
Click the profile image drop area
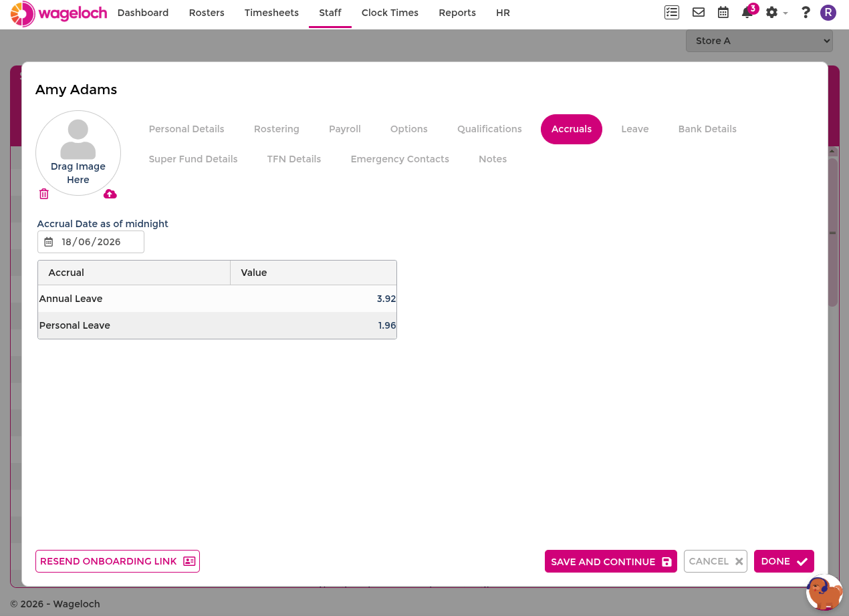pos(78,153)
